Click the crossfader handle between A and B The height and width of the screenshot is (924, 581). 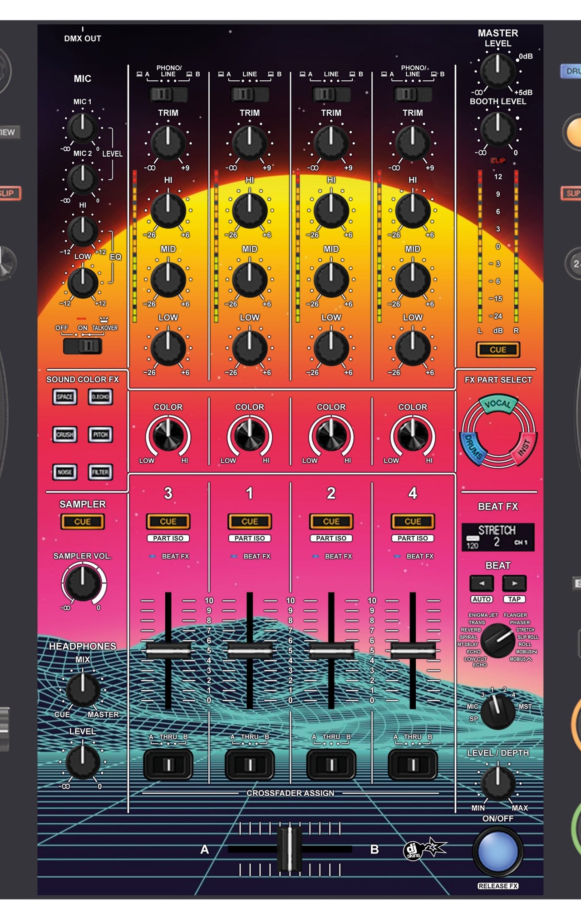coord(289,849)
